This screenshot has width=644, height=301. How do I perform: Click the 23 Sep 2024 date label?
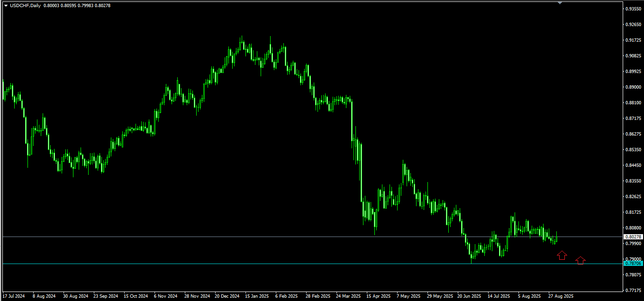click(x=106, y=296)
